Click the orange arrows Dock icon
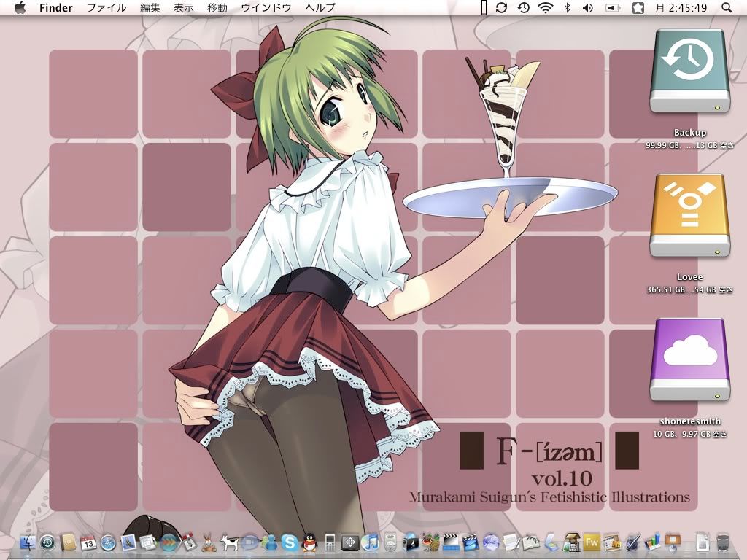 coord(169,542)
